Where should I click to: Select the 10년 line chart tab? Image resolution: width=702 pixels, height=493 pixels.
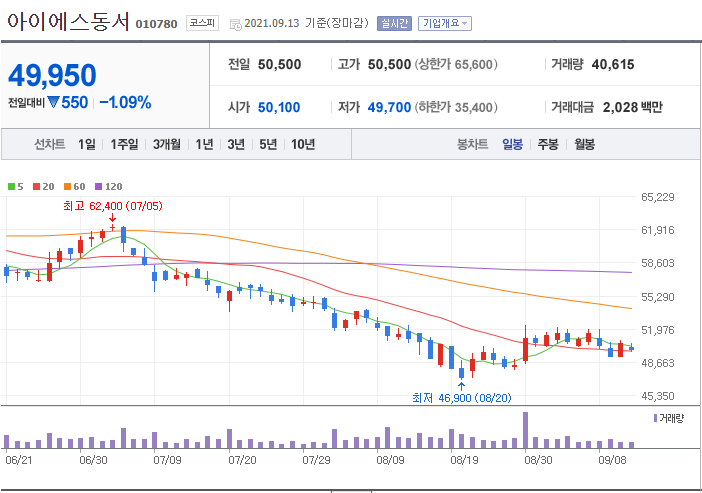pyautogui.click(x=303, y=144)
